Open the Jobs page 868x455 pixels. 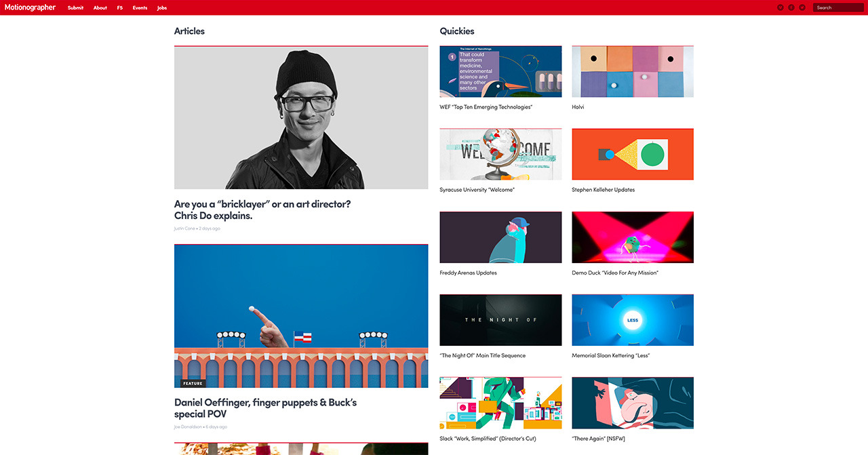click(x=161, y=8)
